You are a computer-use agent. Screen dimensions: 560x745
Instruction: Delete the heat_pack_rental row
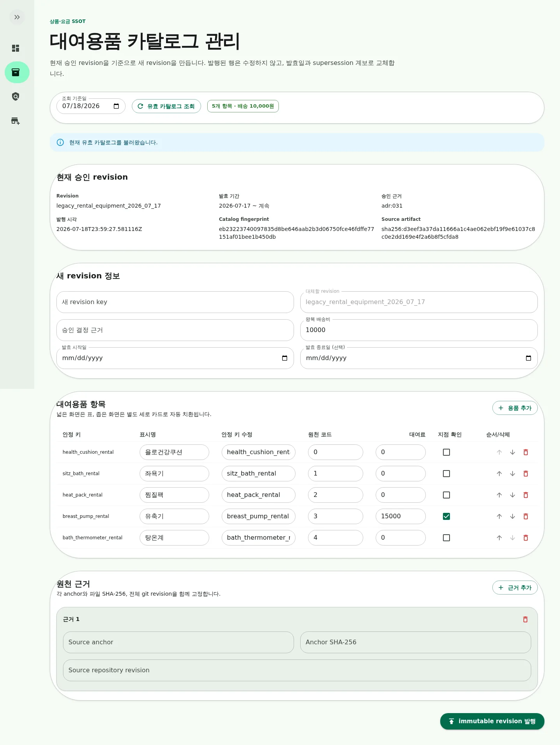tap(526, 495)
